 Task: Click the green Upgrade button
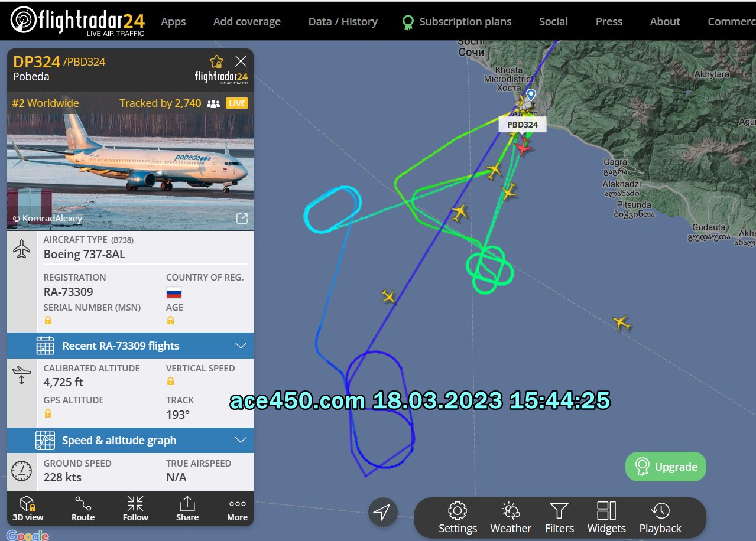coord(666,467)
